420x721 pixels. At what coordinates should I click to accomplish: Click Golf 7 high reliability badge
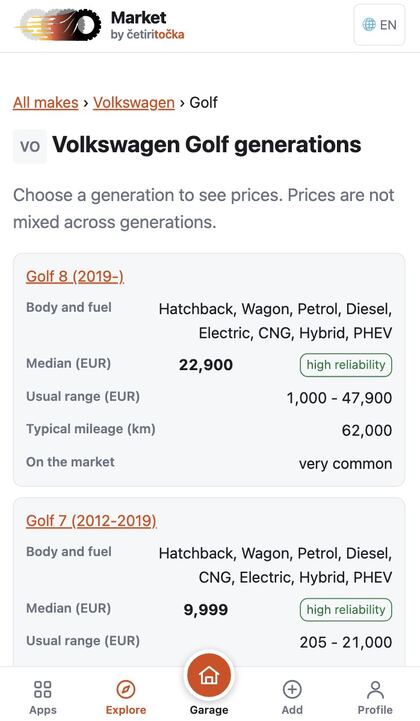pyautogui.click(x=346, y=609)
